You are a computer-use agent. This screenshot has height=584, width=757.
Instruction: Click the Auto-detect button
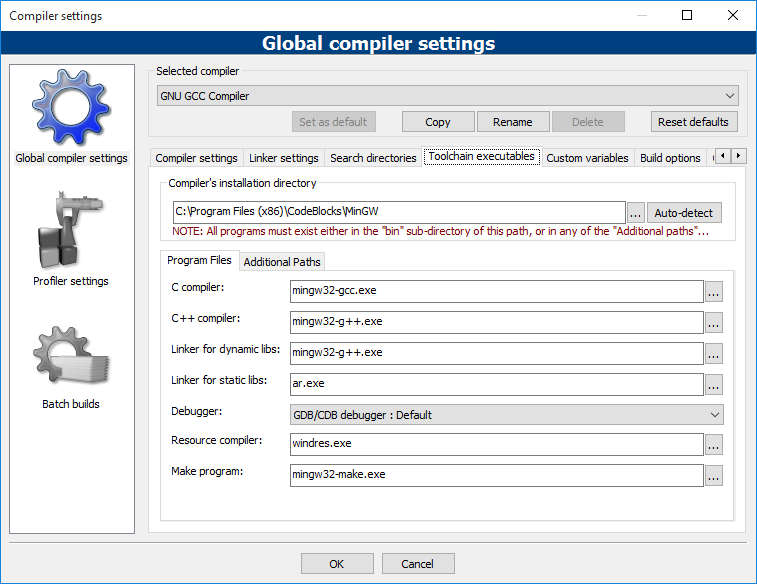pos(685,213)
